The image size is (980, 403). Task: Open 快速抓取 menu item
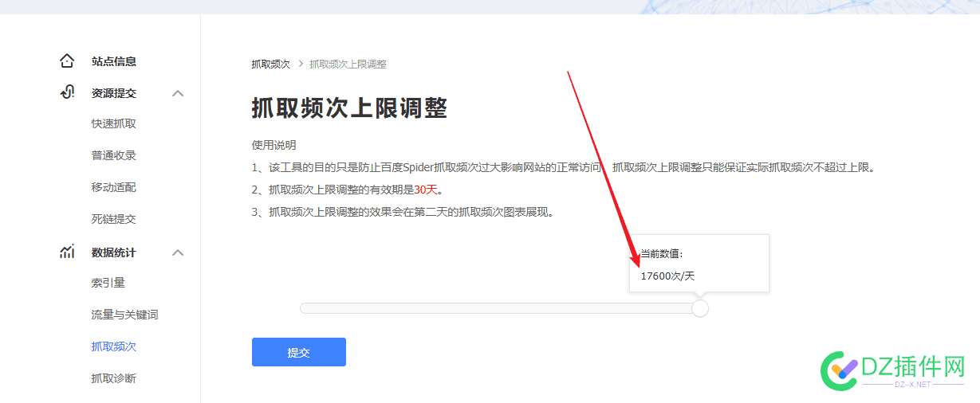(114, 123)
